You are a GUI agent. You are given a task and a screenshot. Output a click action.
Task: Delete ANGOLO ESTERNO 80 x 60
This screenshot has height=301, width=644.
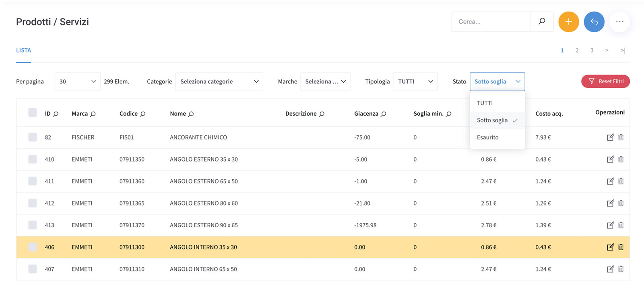pos(621,203)
